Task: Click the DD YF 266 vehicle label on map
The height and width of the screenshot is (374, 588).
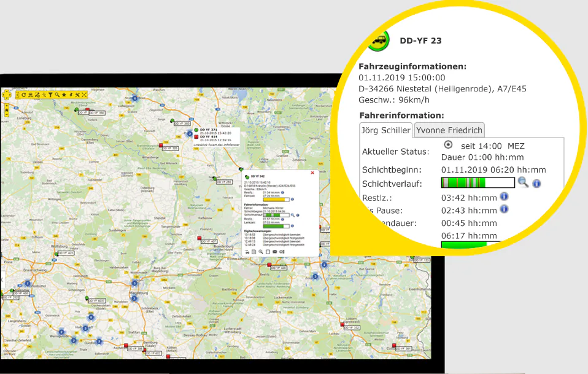Action: [x=224, y=182]
